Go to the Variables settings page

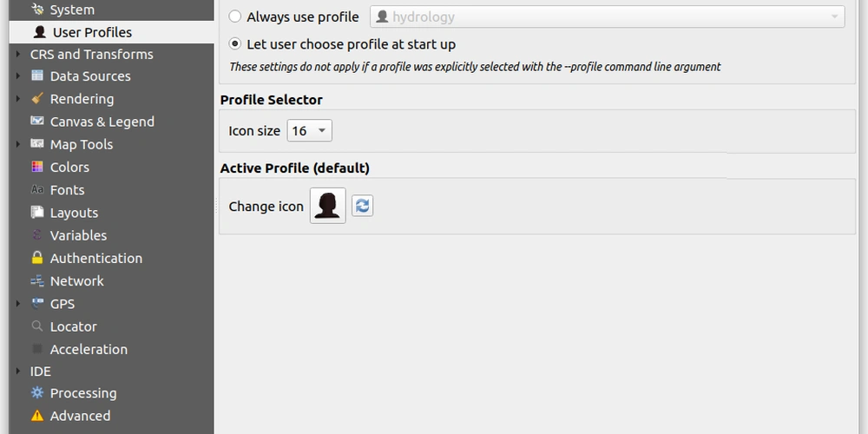point(78,235)
